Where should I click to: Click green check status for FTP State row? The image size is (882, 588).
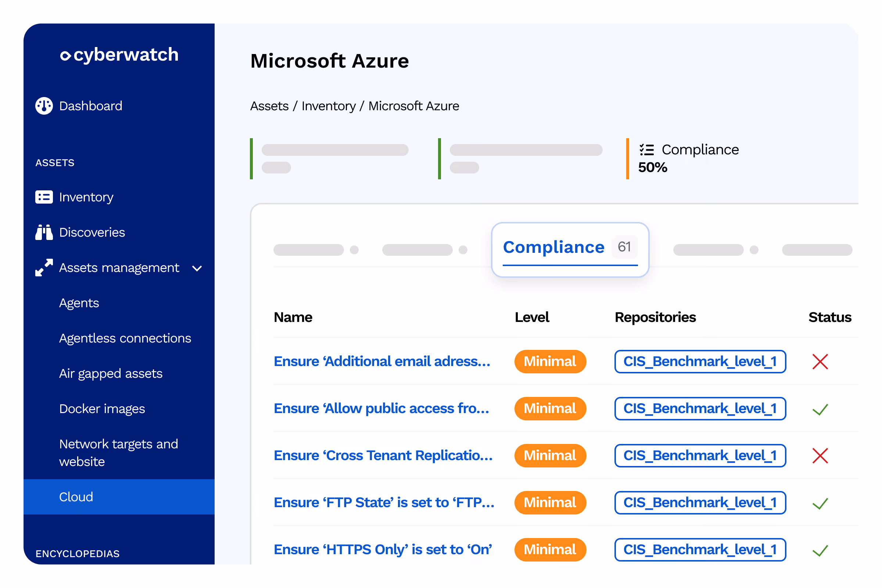coord(820,503)
